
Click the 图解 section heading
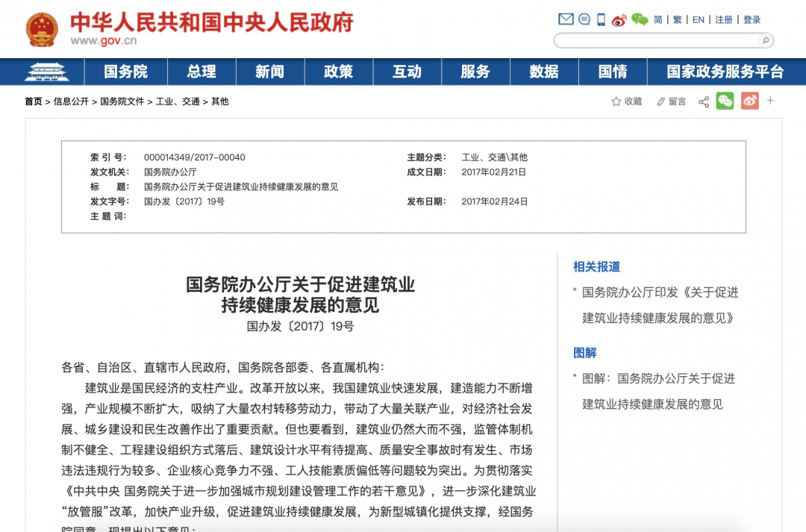pos(585,353)
